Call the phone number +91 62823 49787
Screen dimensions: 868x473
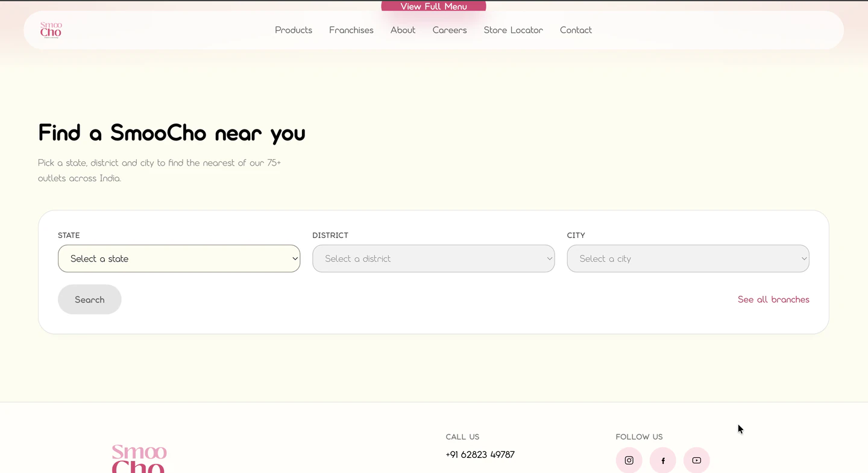coord(480,455)
